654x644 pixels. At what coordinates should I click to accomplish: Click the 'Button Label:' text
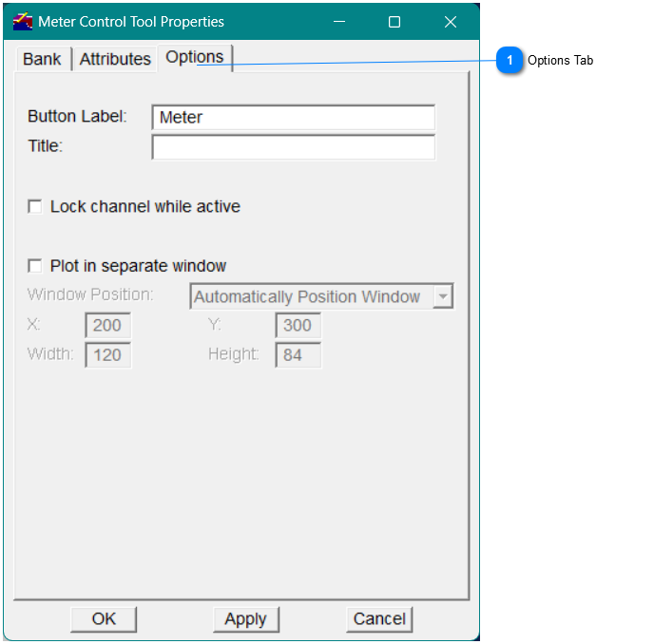77,116
